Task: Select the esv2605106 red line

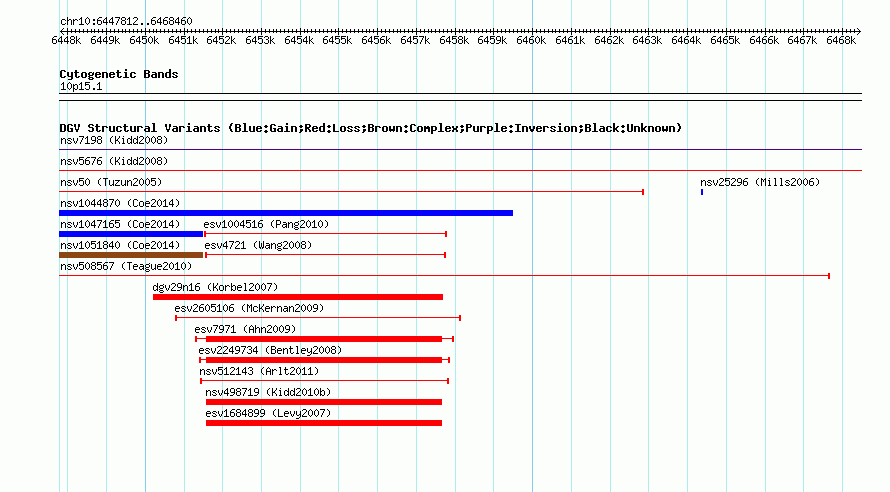Action: (x=318, y=318)
